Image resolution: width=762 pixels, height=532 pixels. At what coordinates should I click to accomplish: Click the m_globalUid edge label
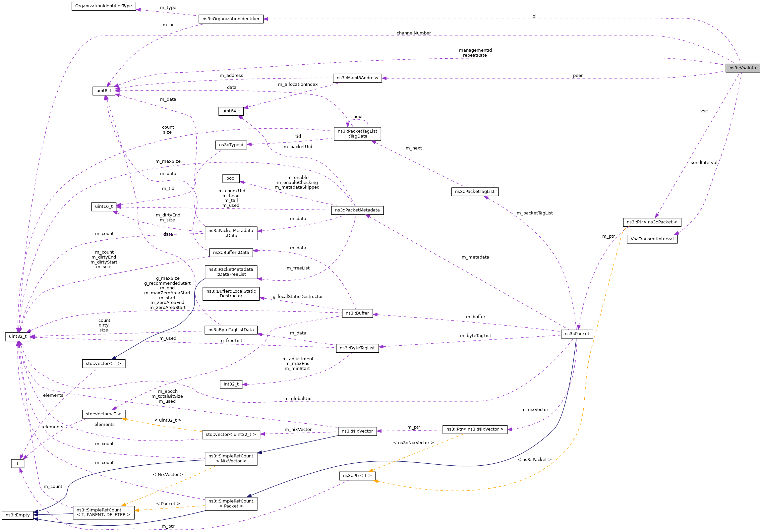tap(298, 399)
